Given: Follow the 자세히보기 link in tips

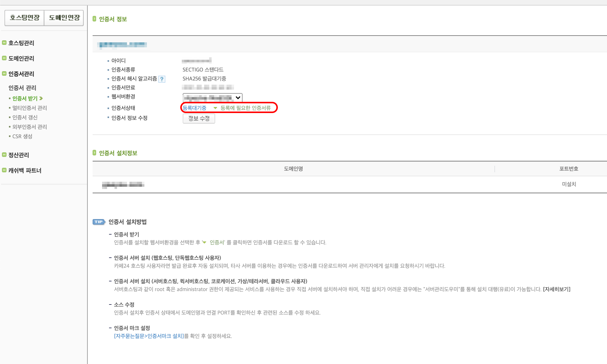Looking at the screenshot, I should coord(556,289).
